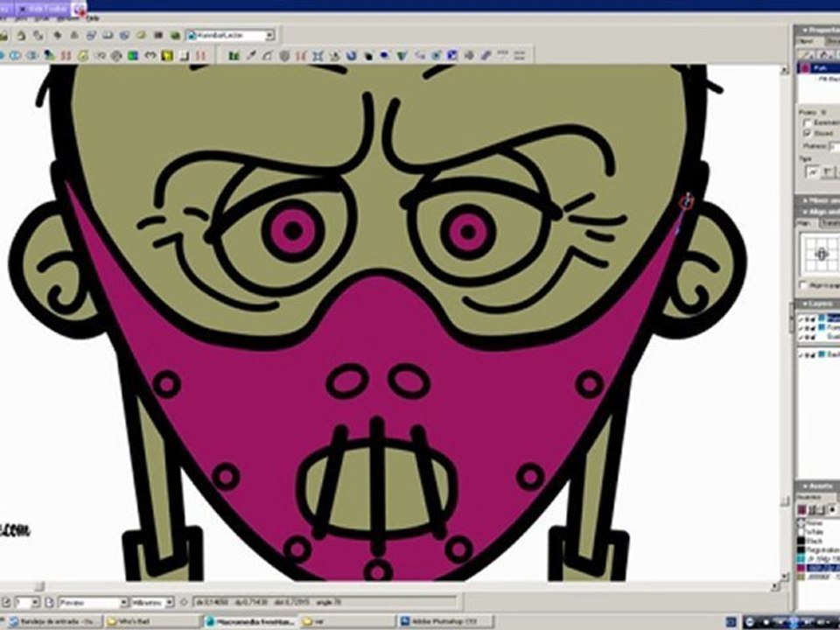840x630 pixels.
Task: Select the None swatch
Action: [x=815, y=523]
